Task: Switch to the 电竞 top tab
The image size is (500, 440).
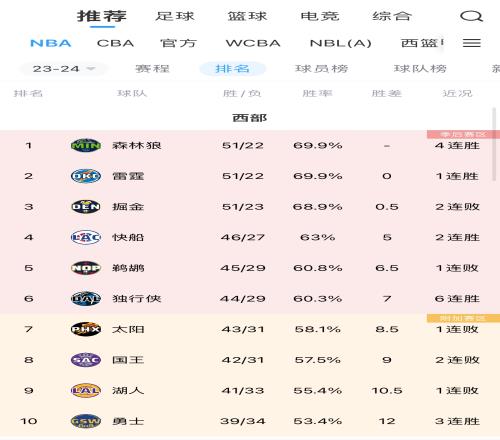Action: pos(320,16)
